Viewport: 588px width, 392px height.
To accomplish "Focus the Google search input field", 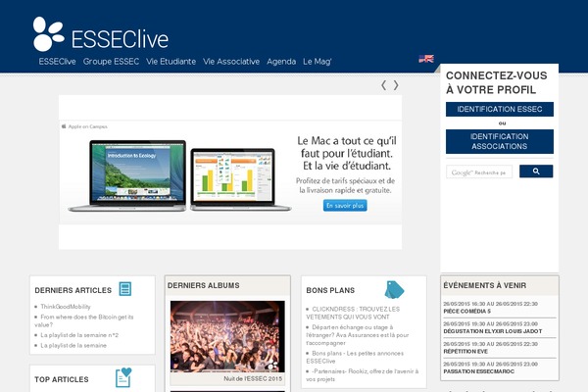I will (x=479, y=171).
